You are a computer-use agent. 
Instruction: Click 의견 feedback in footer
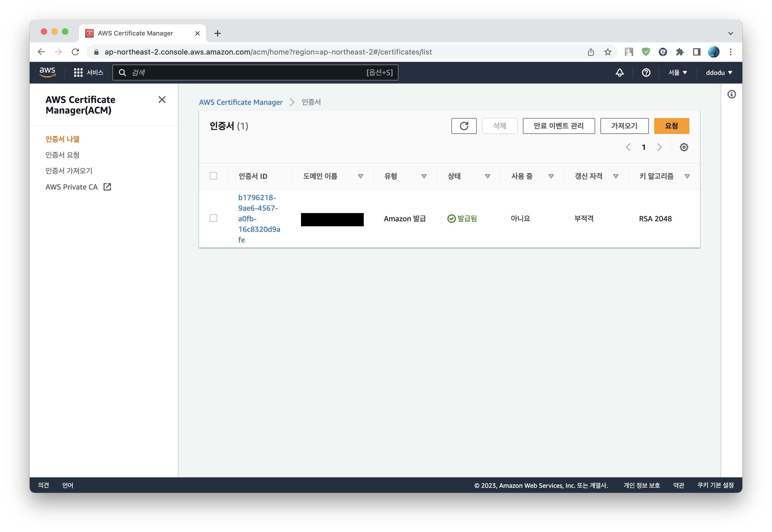click(43, 485)
